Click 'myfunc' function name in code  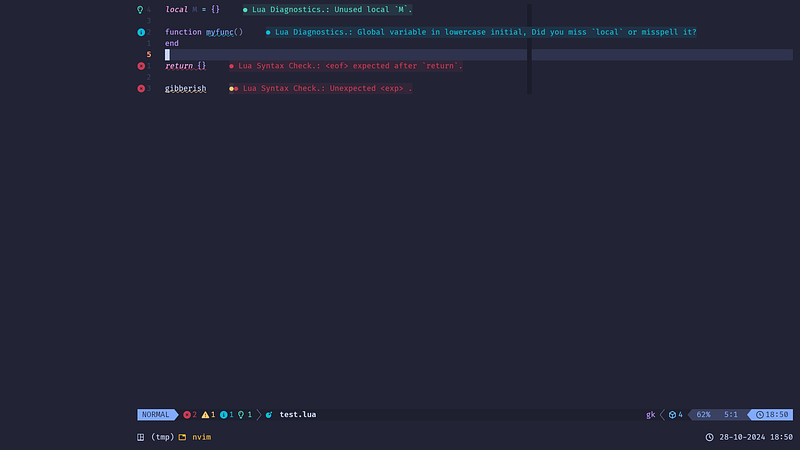[220, 32]
